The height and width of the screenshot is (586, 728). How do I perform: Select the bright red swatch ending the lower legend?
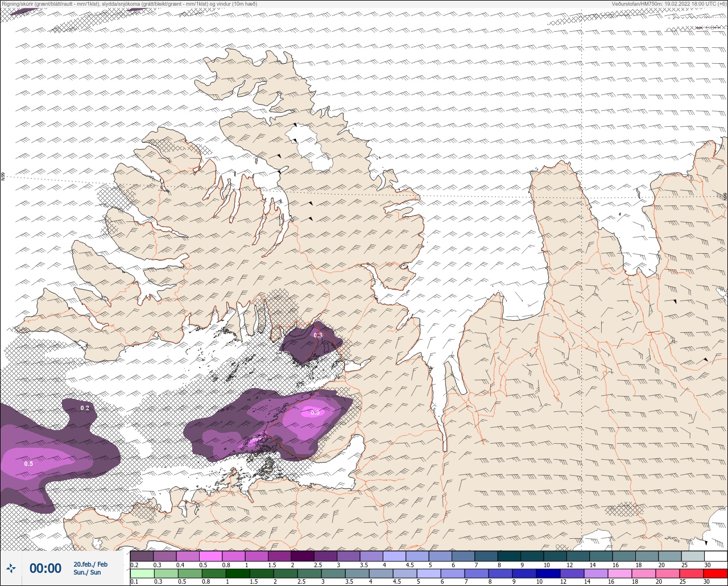715,573
